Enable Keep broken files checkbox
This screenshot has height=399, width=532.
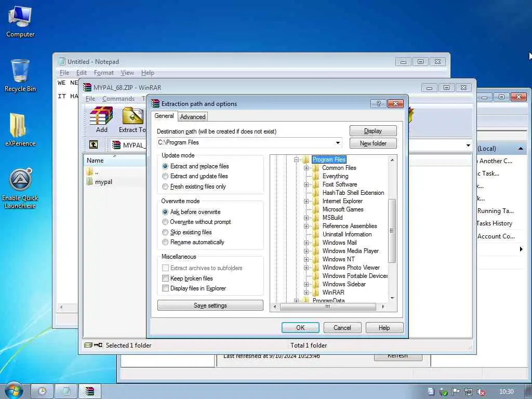166,278
